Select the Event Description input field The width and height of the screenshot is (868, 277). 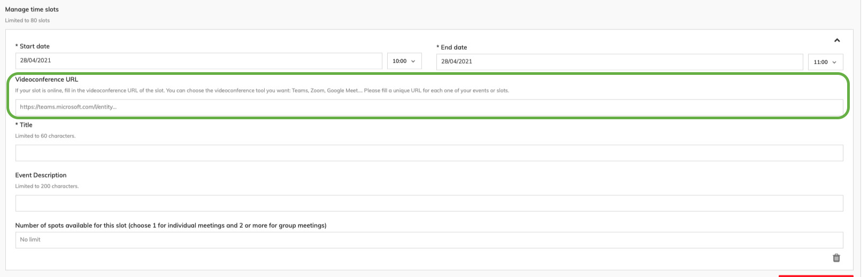point(428,203)
